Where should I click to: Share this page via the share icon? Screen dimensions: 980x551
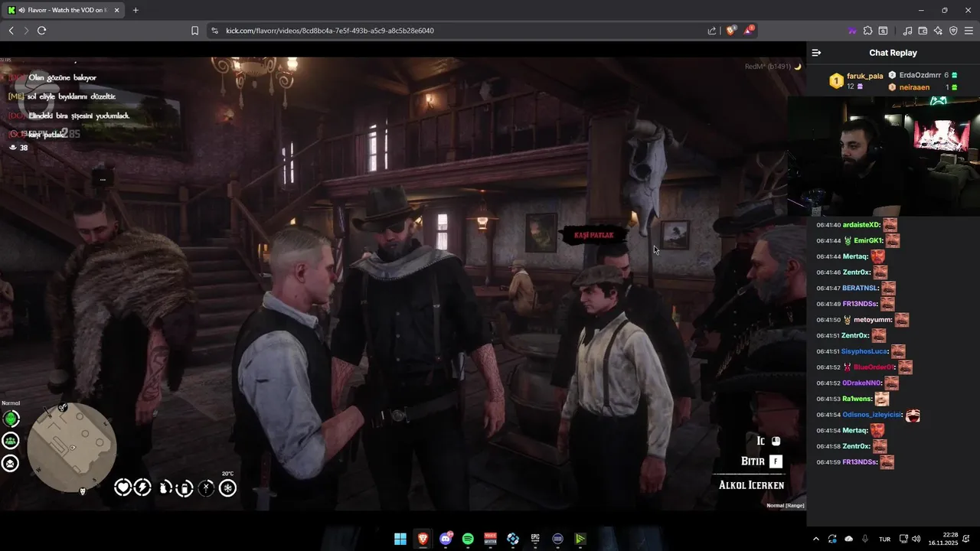point(712,31)
